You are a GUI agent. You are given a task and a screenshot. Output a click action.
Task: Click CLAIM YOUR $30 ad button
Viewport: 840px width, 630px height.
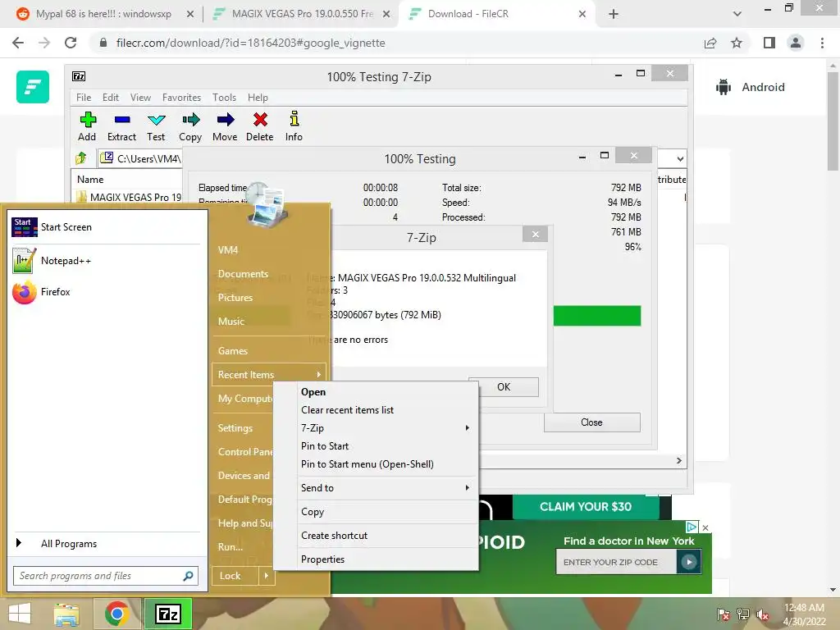(586, 507)
